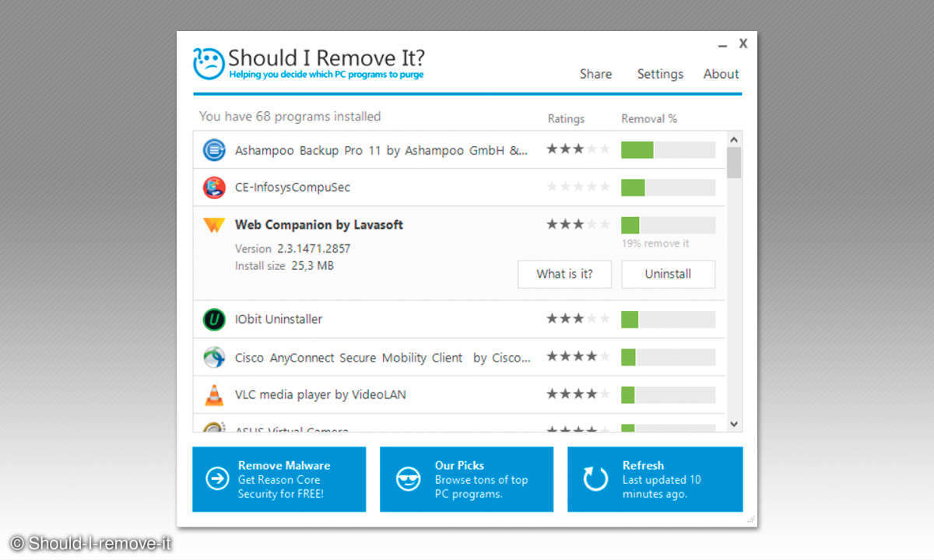The height and width of the screenshot is (560, 934).
Task: Minimize the Should I Remove It window
Action: tap(721, 47)
